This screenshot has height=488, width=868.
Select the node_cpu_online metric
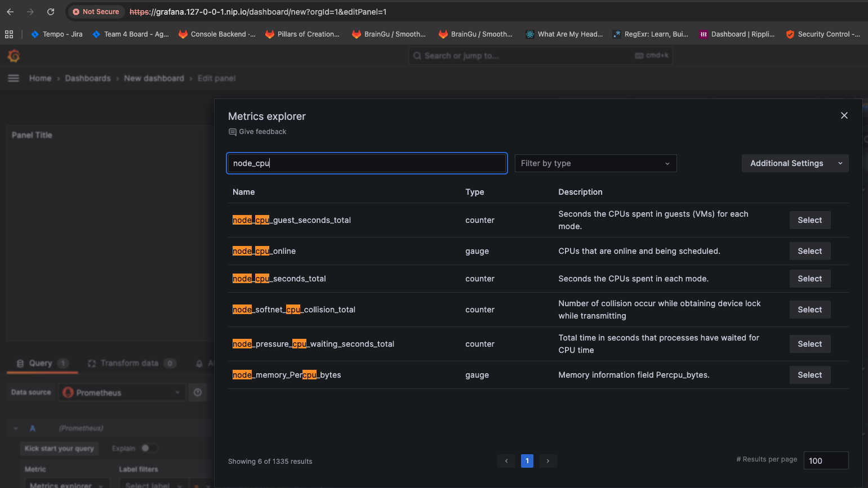[809, 251]
